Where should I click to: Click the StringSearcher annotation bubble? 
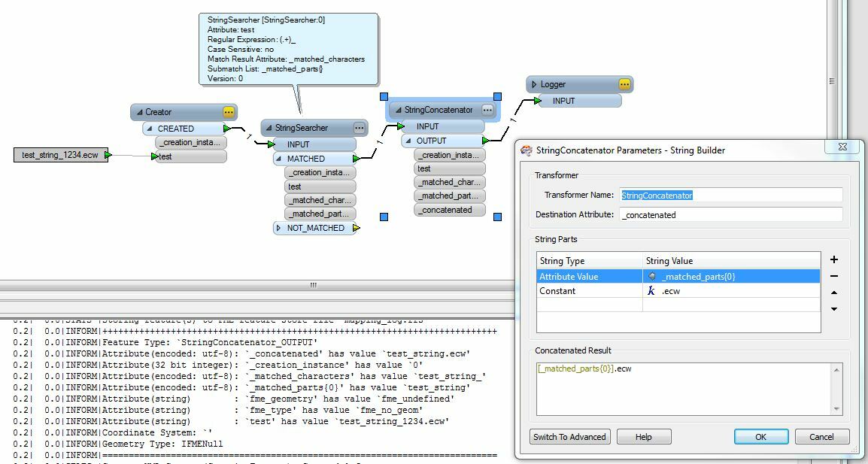coord(288,49)
